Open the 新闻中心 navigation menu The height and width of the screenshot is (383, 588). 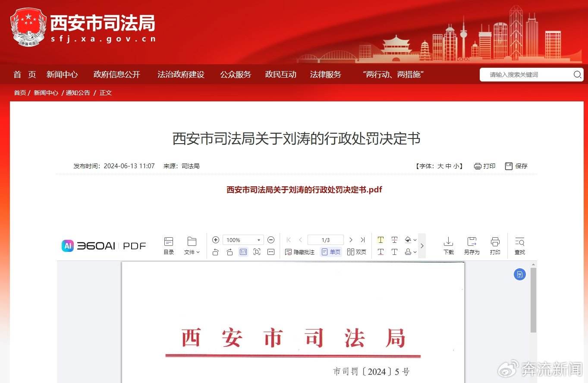click(x=62, y=75)
